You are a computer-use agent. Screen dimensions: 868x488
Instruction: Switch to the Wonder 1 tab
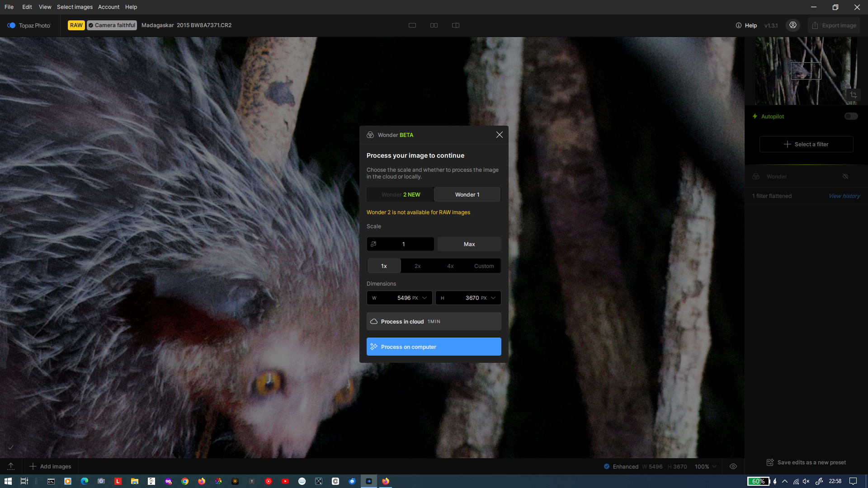(467, 194)
